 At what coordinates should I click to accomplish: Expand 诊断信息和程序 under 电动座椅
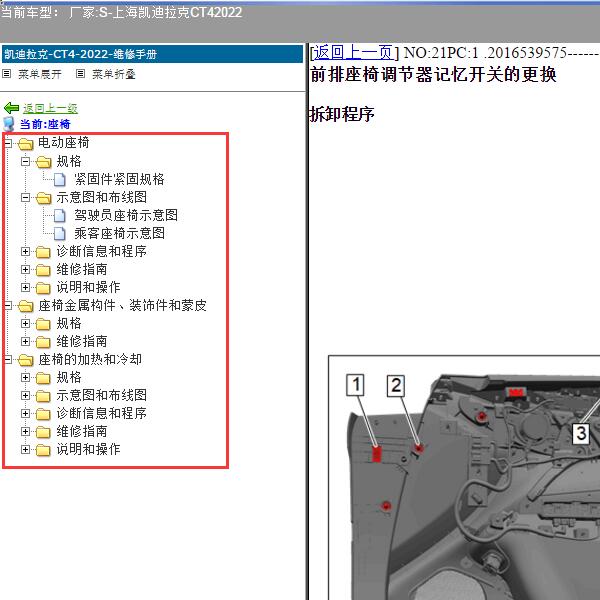tap(26, 252)
